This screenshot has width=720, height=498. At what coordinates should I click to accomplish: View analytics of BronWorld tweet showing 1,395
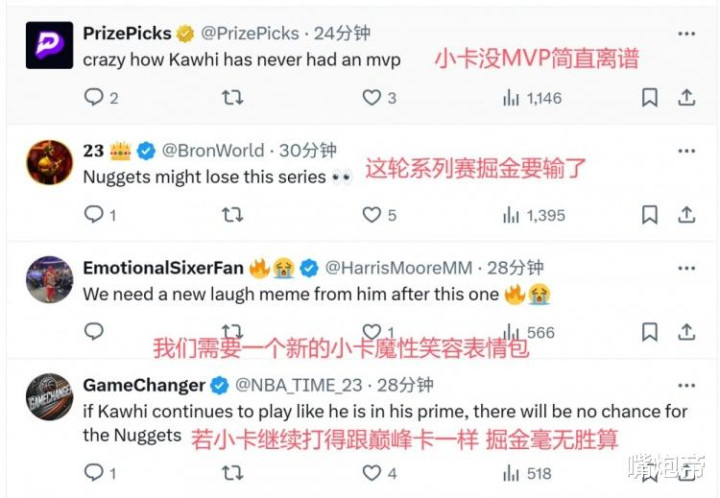pyautogui.click(x=534, y=215)
